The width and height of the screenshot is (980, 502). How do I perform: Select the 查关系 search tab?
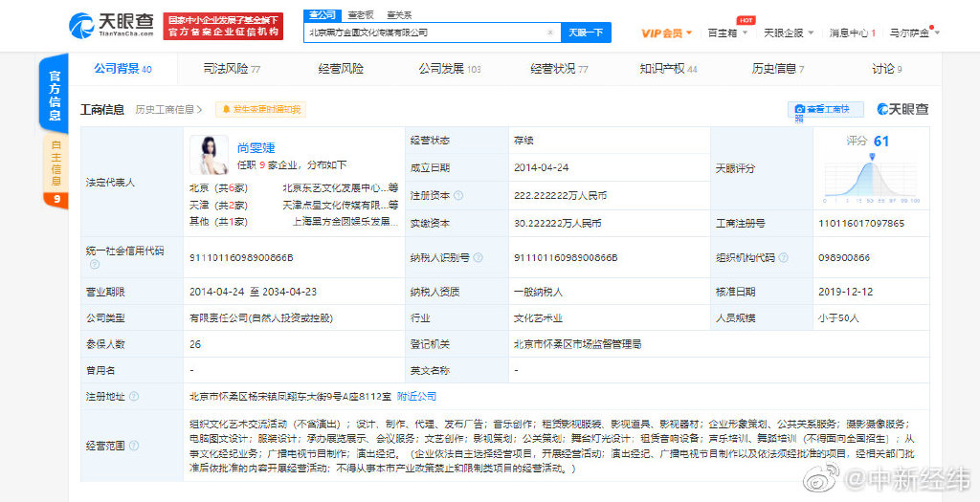click(x=399, y=15)
